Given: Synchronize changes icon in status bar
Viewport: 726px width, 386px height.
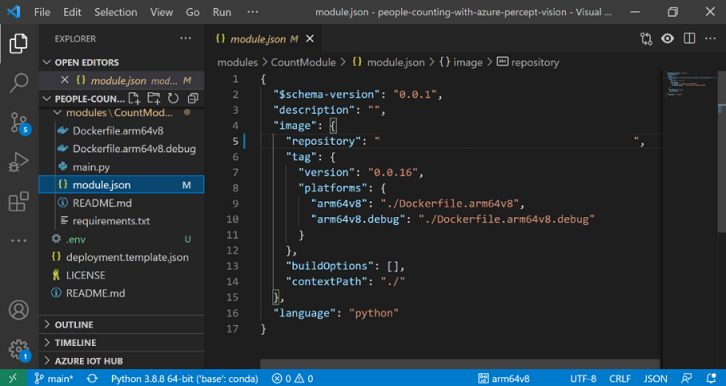Looking at the screenshot, I should (92, 379).
